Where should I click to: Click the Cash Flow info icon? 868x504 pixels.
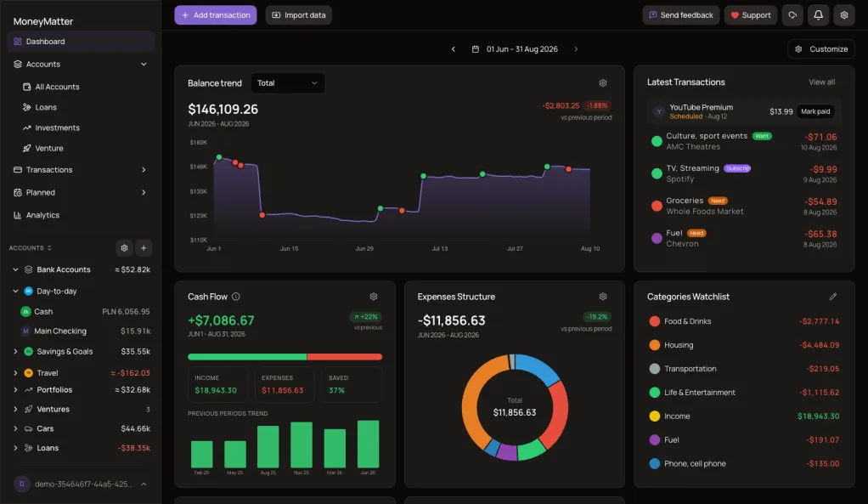tap(236, 297)
